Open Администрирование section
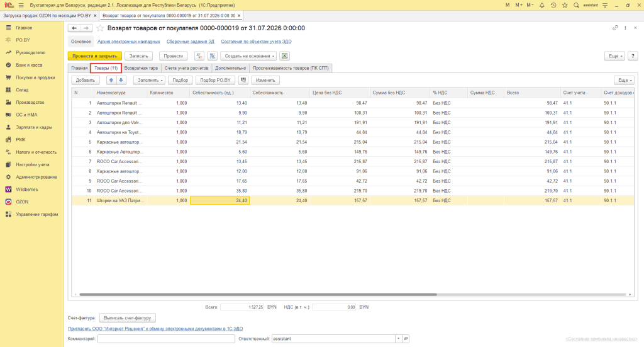This screenshot has width=644, height=347. click(x=36, y=177)
